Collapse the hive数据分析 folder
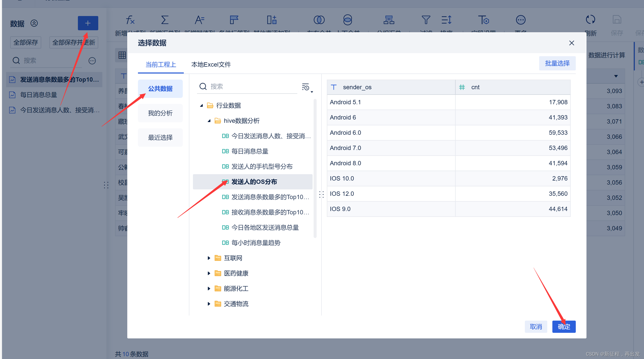 [209, 121]
